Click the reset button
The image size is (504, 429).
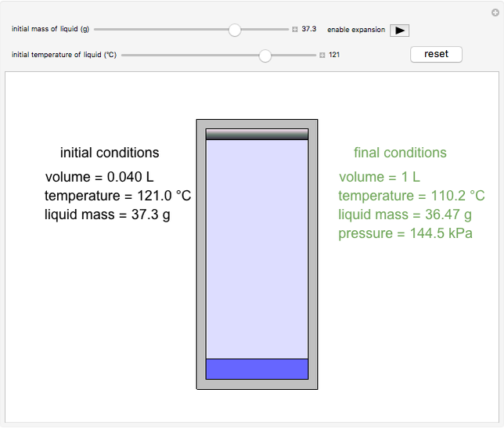(436, 54)
